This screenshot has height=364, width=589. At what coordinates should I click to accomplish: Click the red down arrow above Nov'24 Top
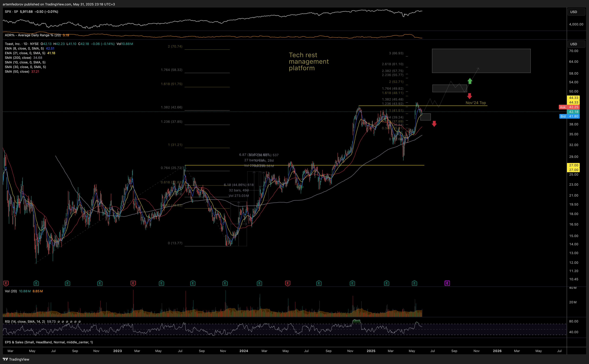tap(469, 96)
